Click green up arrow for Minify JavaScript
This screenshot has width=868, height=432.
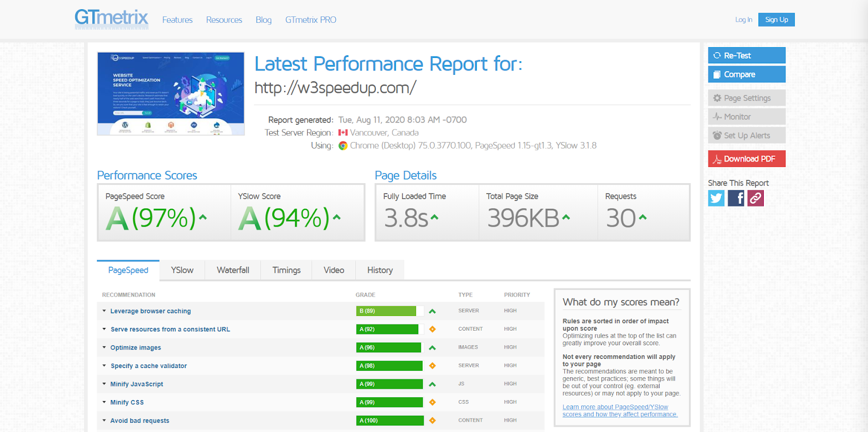click(432, 384)
